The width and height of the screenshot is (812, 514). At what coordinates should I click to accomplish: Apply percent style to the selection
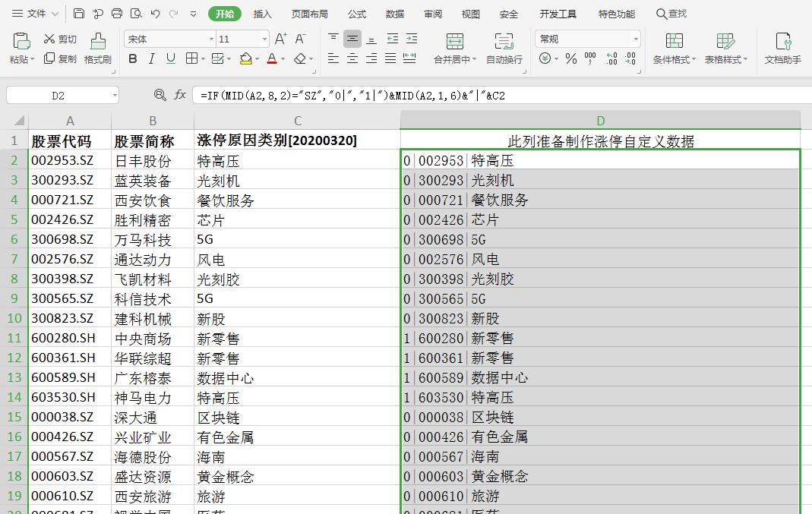tap(571, 59)
